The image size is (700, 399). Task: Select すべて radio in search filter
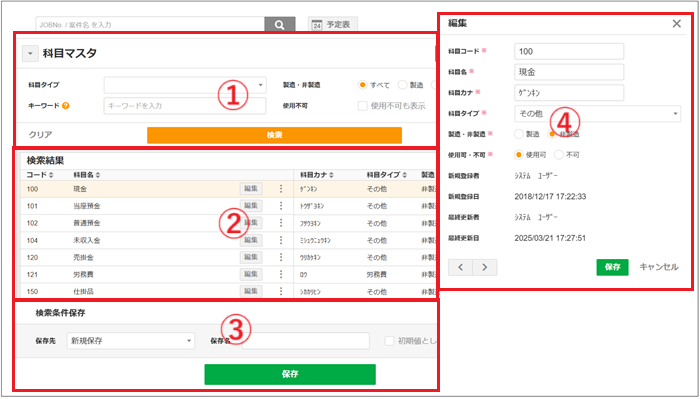pos(362,85)
